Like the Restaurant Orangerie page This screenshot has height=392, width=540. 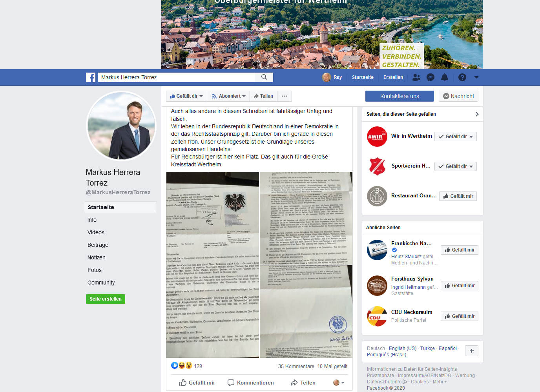pos(458,196)
